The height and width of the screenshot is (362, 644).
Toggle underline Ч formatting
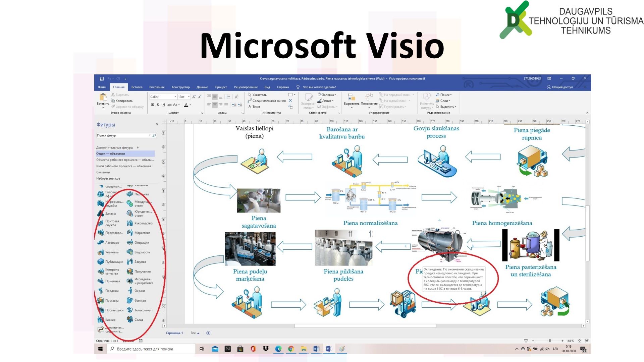(164, 105)
